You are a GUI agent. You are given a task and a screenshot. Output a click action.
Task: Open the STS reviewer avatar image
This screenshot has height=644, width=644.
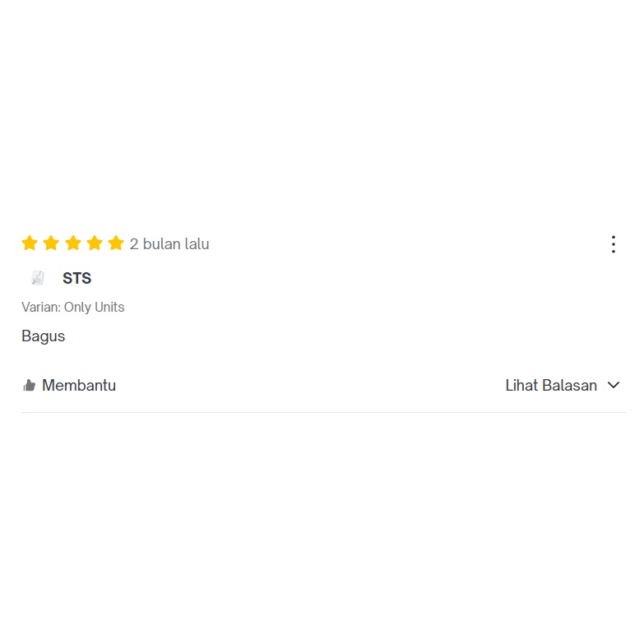pyautogui.click(x=38, y=278)
